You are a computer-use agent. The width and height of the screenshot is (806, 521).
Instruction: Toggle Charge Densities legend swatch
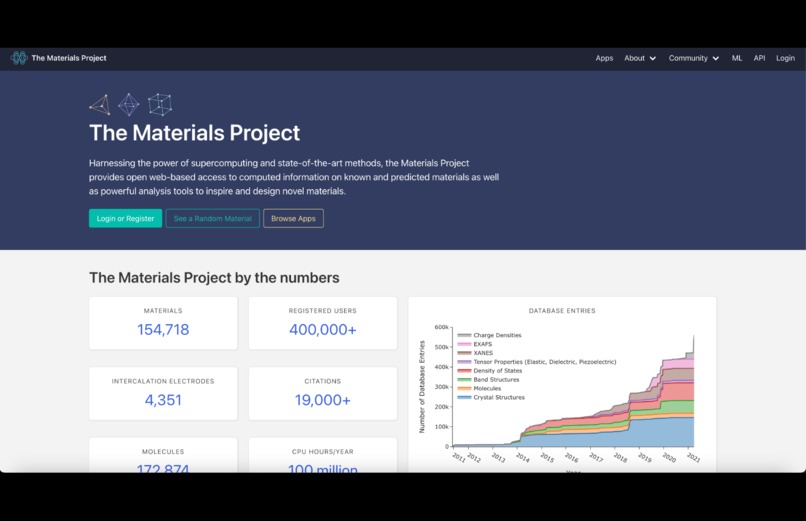pyautogui.click(x=464, y=335)
